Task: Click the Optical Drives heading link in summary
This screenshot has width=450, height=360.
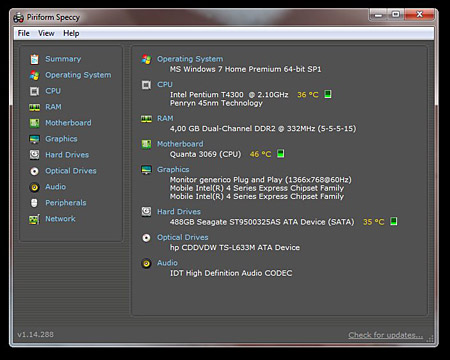Action: [x=183, y=237]
